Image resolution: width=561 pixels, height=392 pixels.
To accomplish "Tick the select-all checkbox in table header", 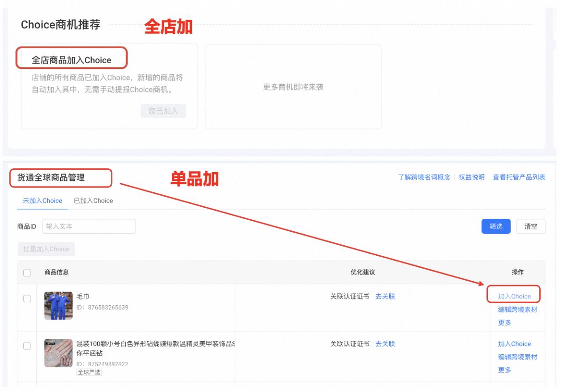I will click(27, 272).
